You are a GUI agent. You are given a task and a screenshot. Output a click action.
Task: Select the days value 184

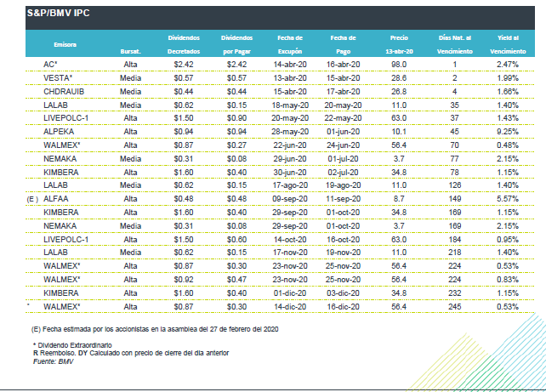pos(455,240)
